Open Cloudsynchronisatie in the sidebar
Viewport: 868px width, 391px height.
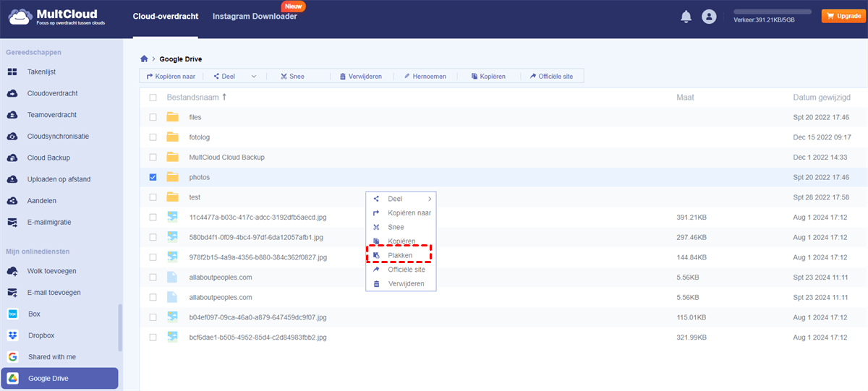point(58,136)
